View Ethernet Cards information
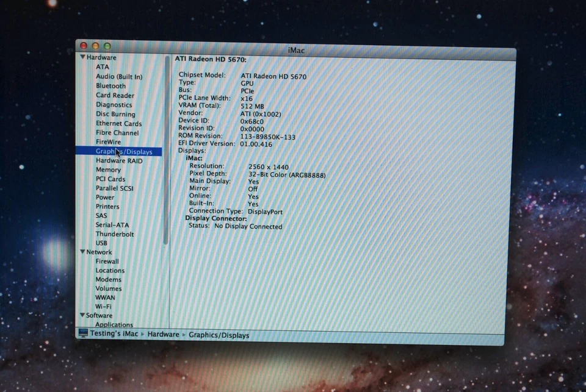 point(118,123)
